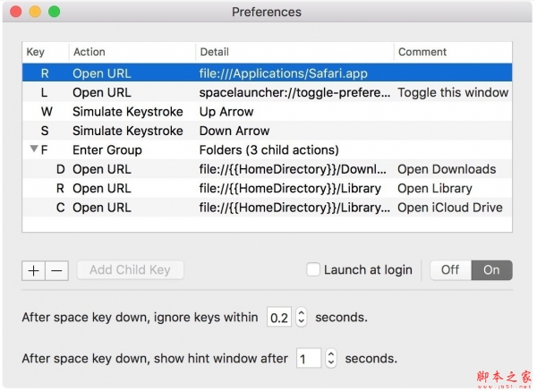Image resolution: width=537 pixels, height=392 pixels.
Task: Click the Add Child Key button
Action: point(130,270)
